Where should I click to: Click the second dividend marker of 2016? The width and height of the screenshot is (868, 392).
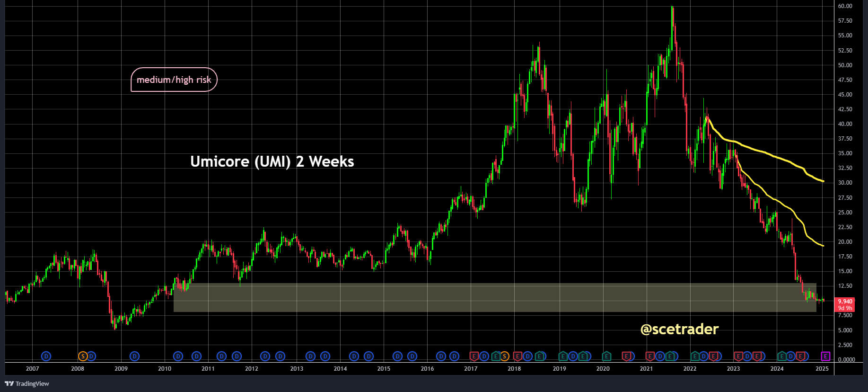coord(454,356)
